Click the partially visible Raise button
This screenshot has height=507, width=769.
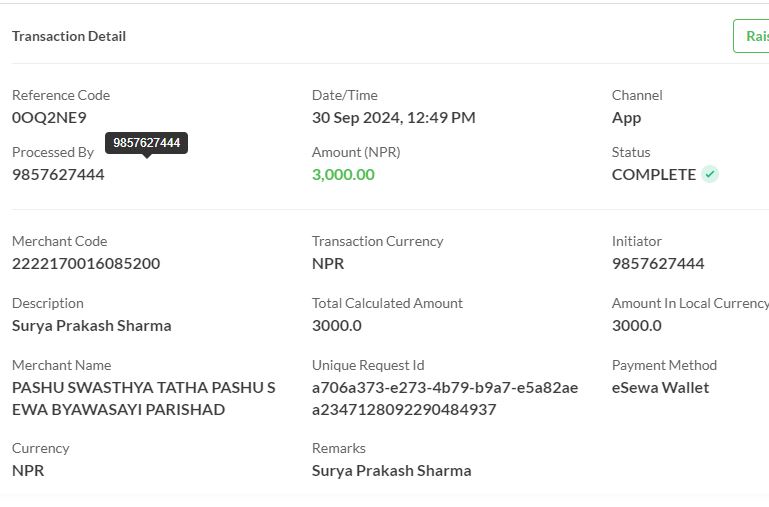point(751,36)
